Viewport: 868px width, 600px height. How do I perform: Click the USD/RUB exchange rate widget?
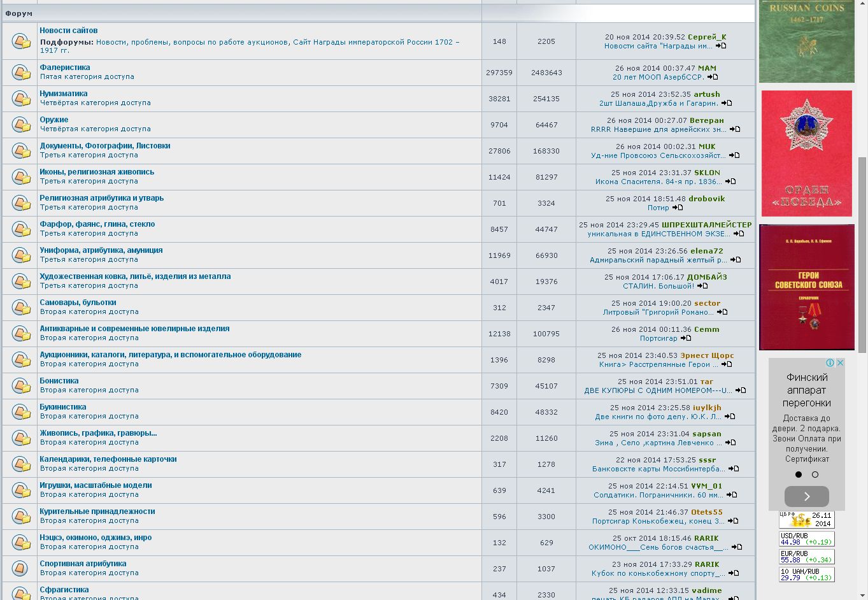click(806, 539)
